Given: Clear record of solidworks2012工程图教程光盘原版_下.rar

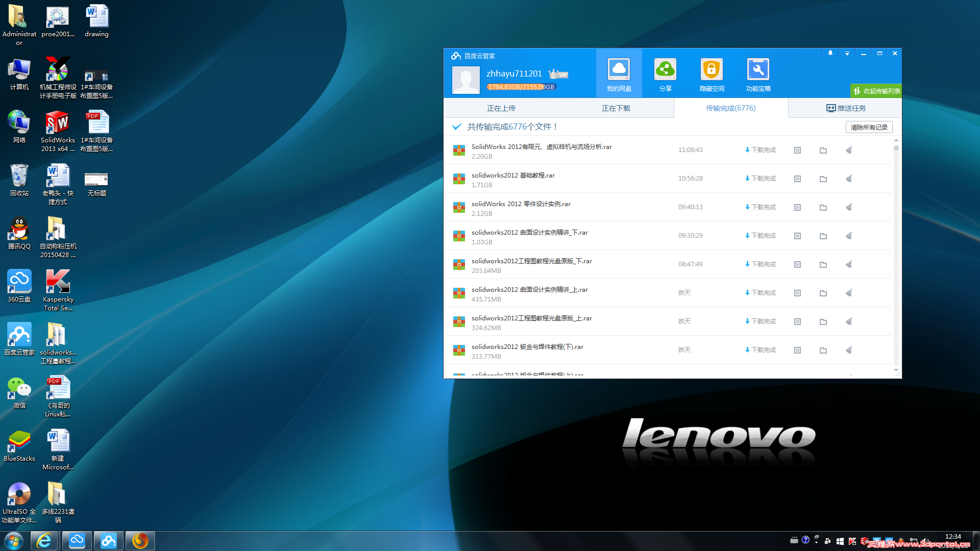Looking at the screenshot, I should [849, 264].
